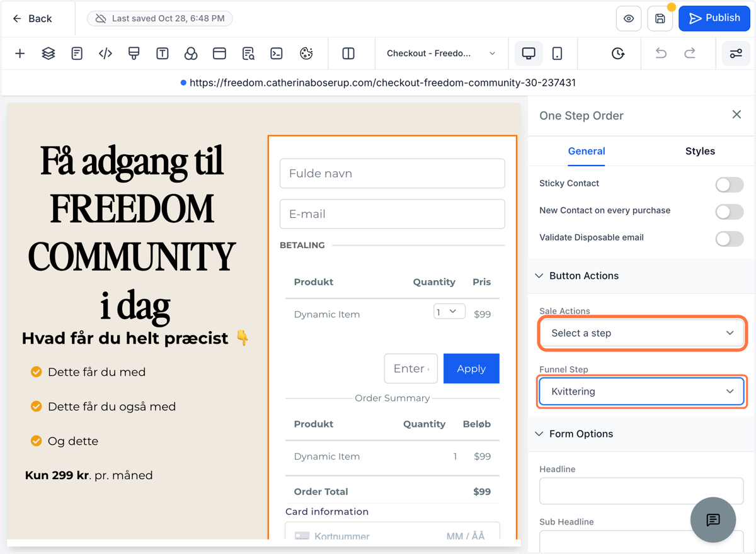This screenshot has width=756, height=554.
Task: Go Back to previous screen
Action: (32, 19)
